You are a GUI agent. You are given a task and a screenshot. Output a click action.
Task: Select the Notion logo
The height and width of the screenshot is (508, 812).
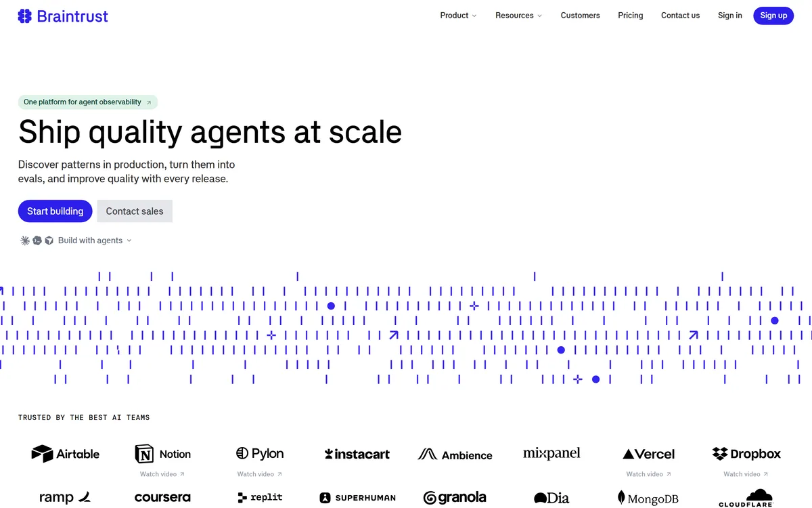click(x=162, y=454)
